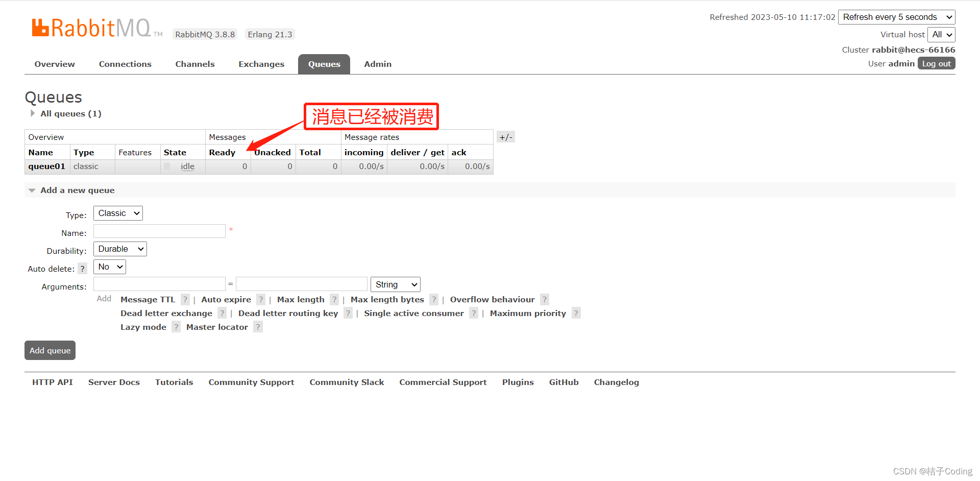Open help for Auto delete
The image size is (980, 481).
82,269
